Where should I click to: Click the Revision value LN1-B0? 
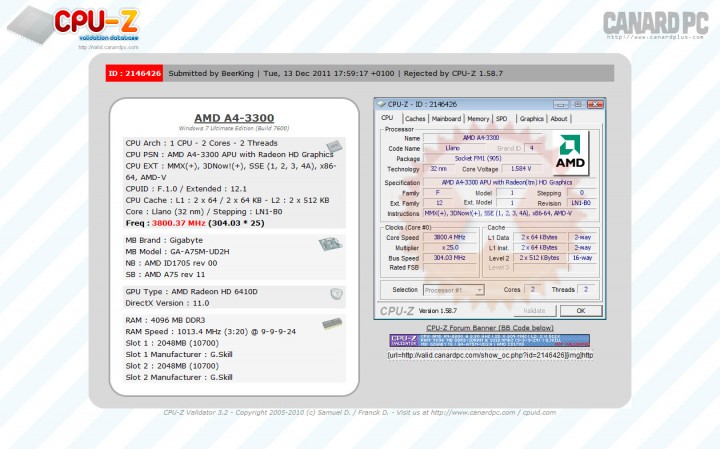coord(581,203)
